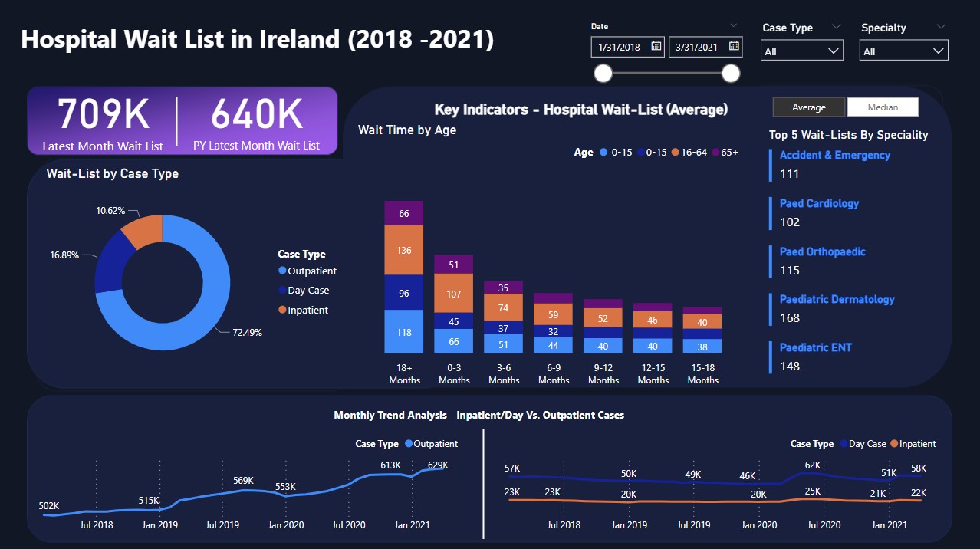
Task: Toggle the Outpatient legend in monthly trend chart
Action: coord(407,443)
